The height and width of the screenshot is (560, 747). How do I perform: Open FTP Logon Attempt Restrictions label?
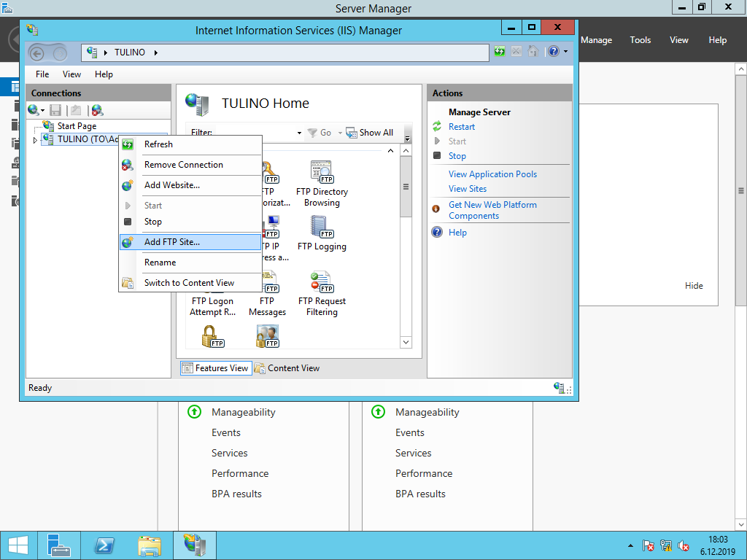pos(212,307)
